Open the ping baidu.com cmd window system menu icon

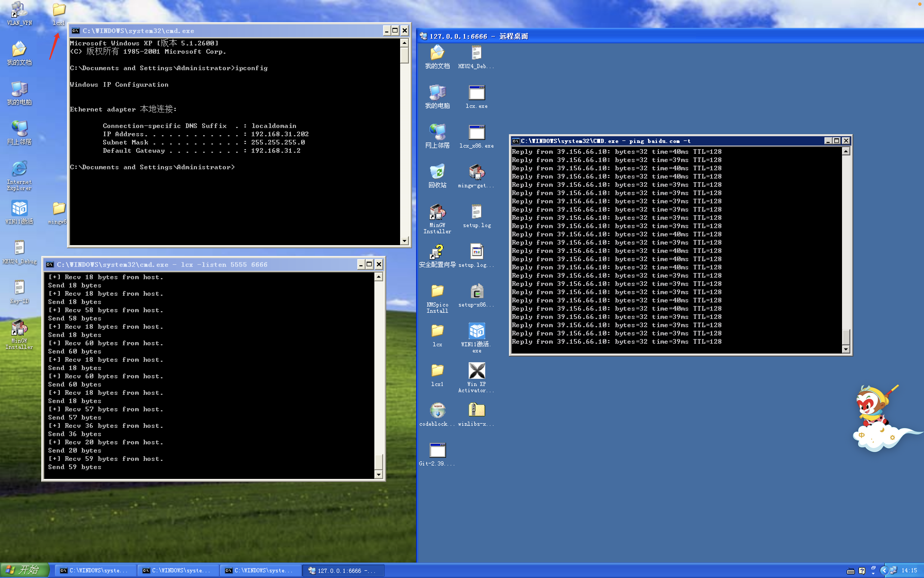point(516,141)
